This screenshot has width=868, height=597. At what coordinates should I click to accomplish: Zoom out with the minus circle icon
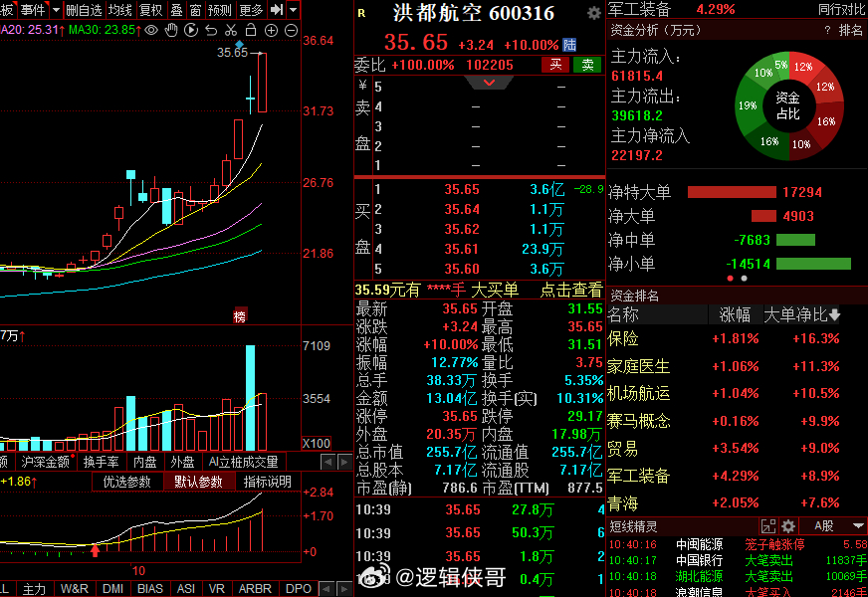pyautogui.click(x=291, y=31)
